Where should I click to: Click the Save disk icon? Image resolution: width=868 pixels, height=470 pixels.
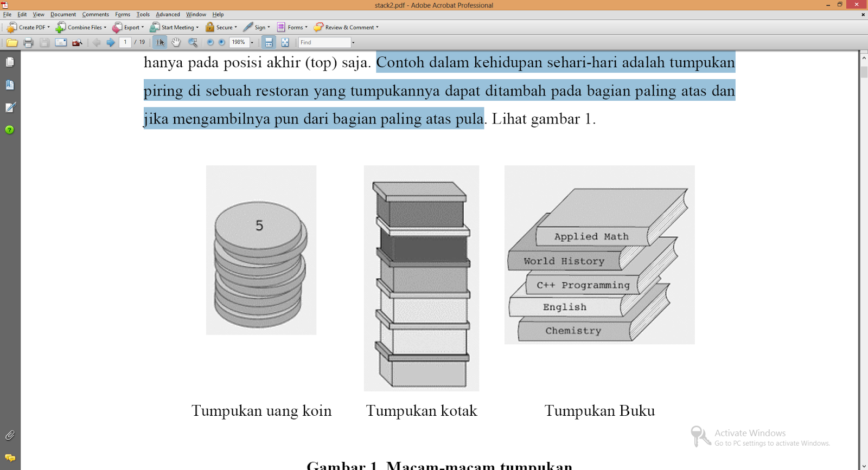44,42
